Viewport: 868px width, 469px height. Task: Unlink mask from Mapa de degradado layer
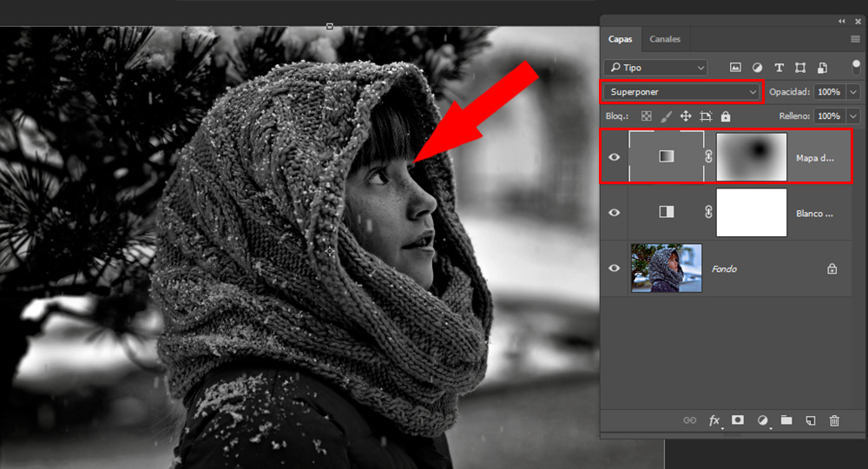point(708,156)
